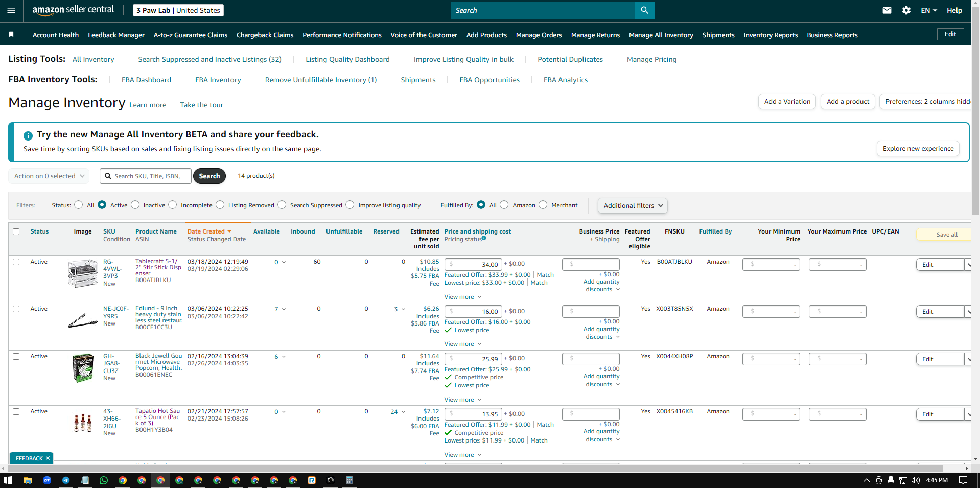Select Amazon under Fulfilled By filter
Image resolution: width=980 pixels, height=488 pixels.
point(504,205)
